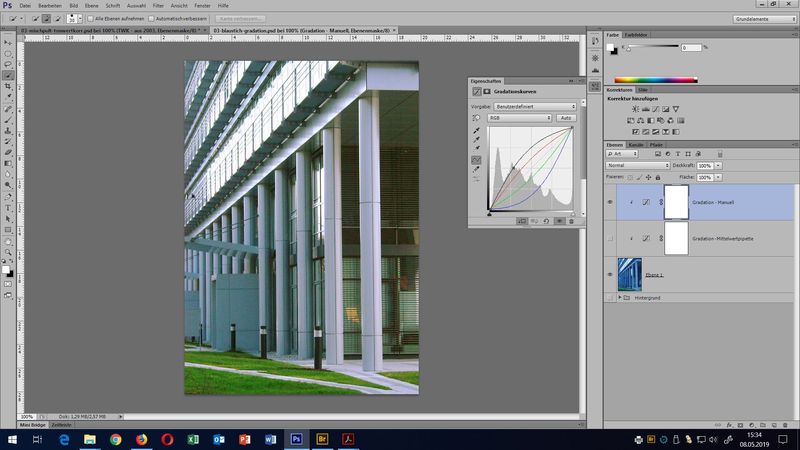Switch to the Kanäle tab
The width and height of the screenshot is (800, 450).
click(x=637, y=145)
